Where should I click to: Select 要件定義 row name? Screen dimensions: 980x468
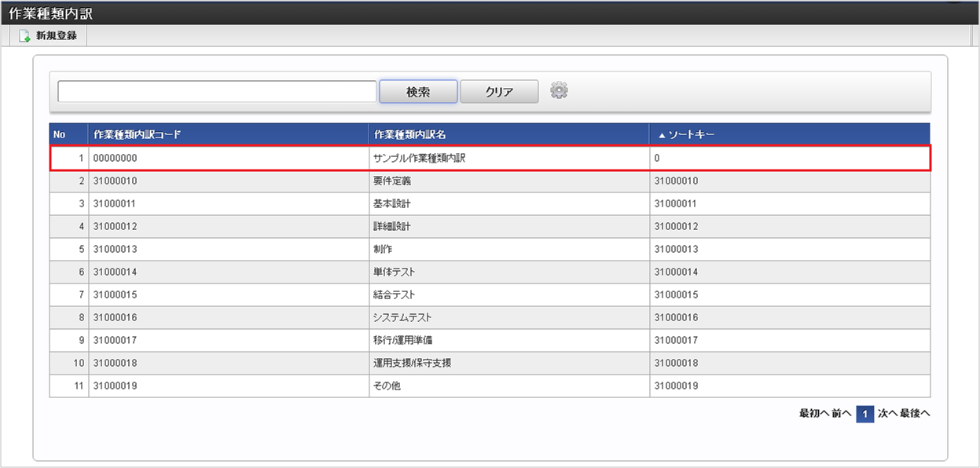pos(392,181)
